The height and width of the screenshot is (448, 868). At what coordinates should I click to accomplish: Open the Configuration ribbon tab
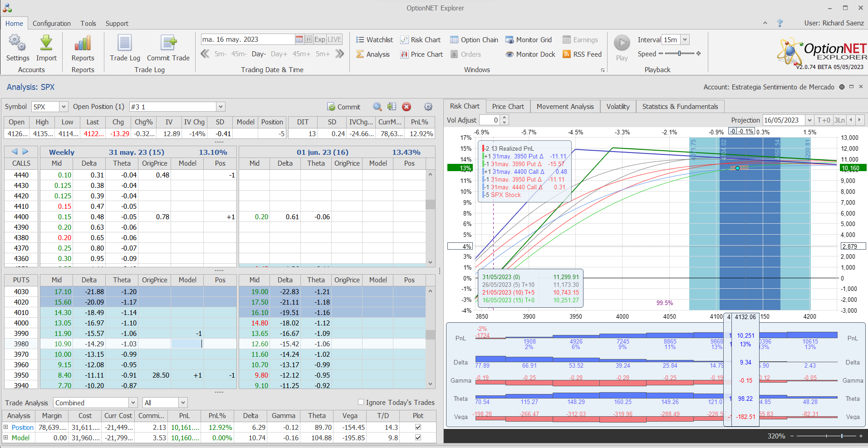point(52,24)
